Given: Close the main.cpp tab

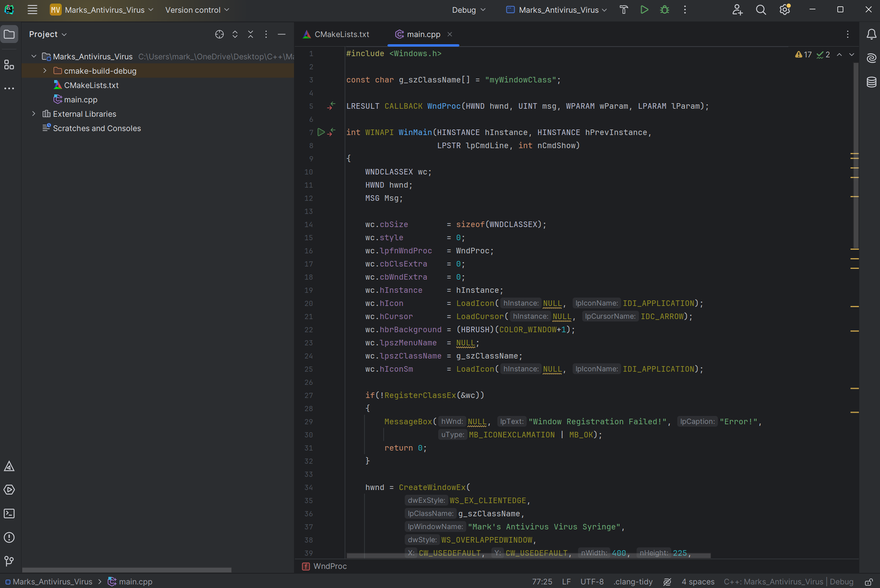Looking at the screenshot, I should click(449, 34).
